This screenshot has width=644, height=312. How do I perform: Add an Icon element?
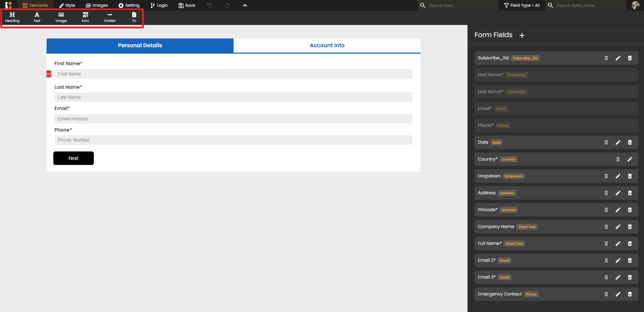coord(85,17)
